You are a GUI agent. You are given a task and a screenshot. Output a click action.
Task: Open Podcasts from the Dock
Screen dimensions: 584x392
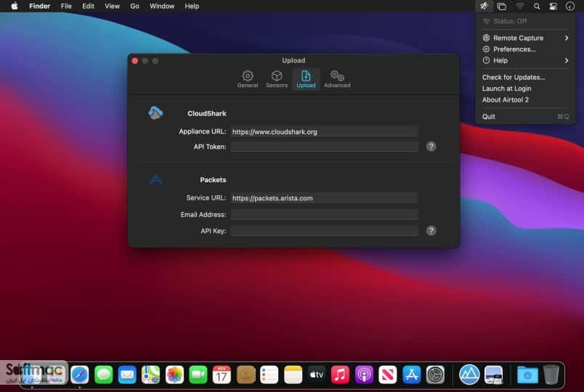(x=364, y=375)
